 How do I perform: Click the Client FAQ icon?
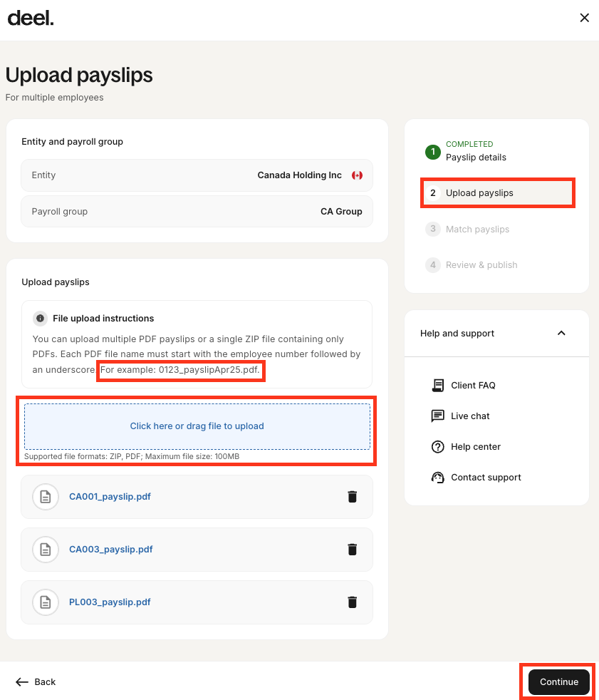click(437, 386)
